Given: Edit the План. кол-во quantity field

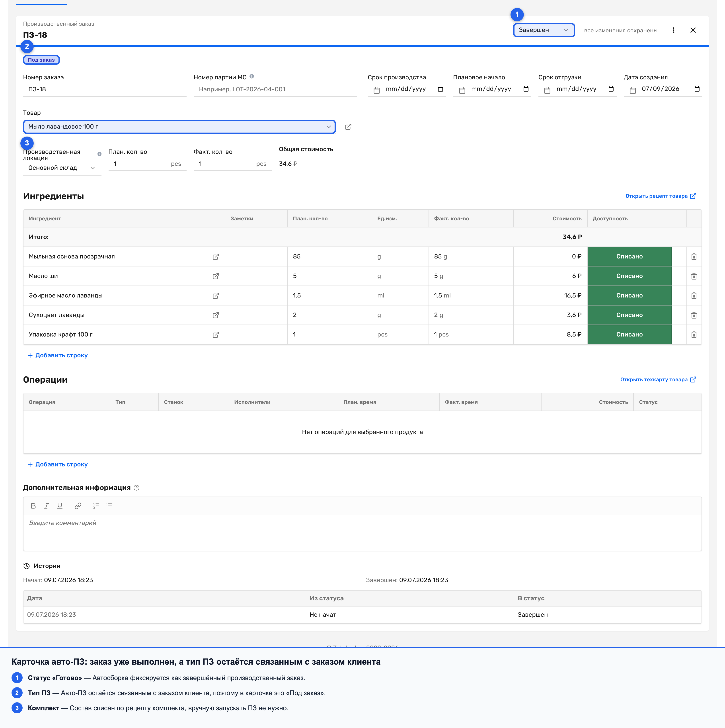Looking at the screenshot, I should point(147,164).
